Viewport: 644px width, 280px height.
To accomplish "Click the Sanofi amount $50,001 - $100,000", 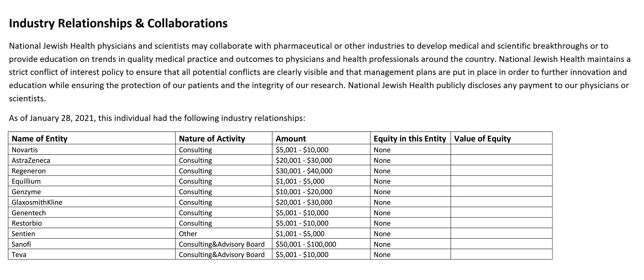I will (306, 244).
